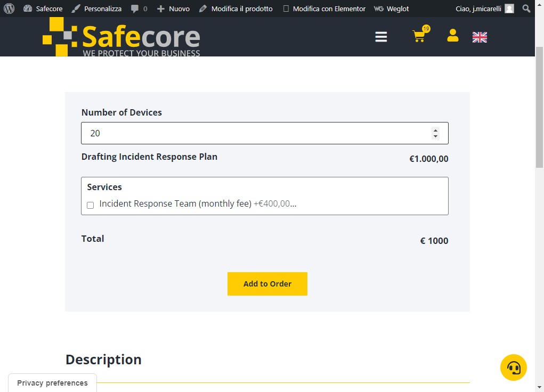
Task: Decrease Number of Devices with down arrow
Action: [x=435, y=136]
